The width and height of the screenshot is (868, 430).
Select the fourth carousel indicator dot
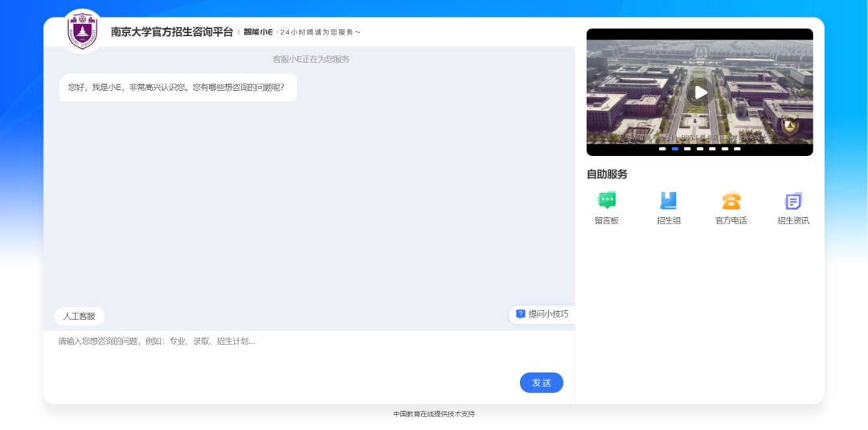700,149
